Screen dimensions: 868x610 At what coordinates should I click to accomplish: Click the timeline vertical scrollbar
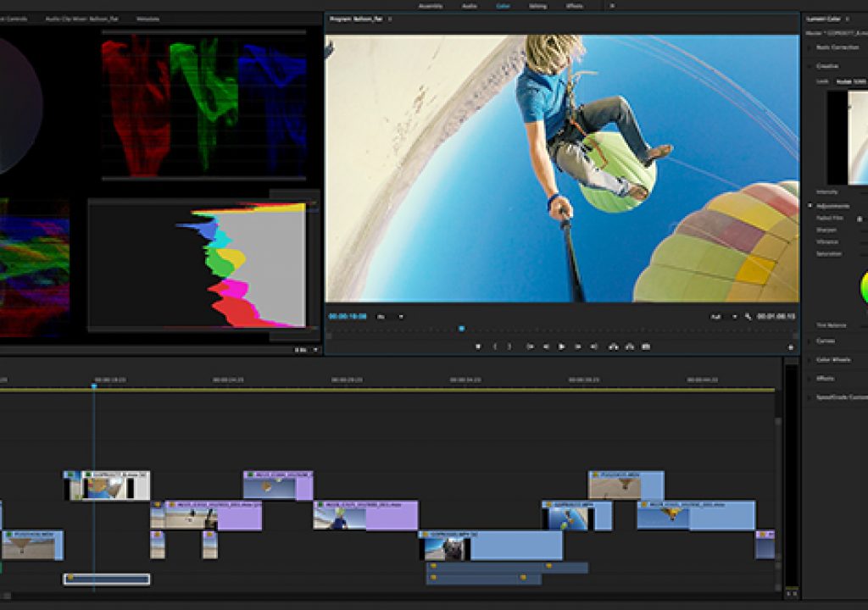778,487
